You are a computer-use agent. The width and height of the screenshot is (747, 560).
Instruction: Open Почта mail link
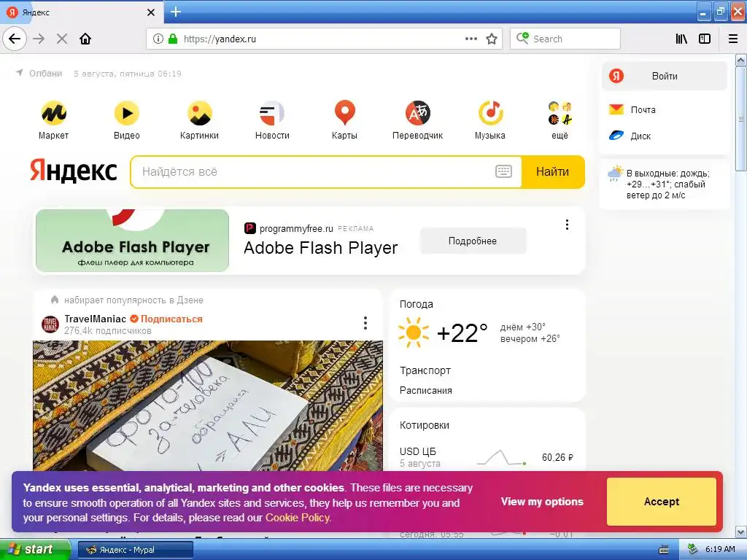632,109
